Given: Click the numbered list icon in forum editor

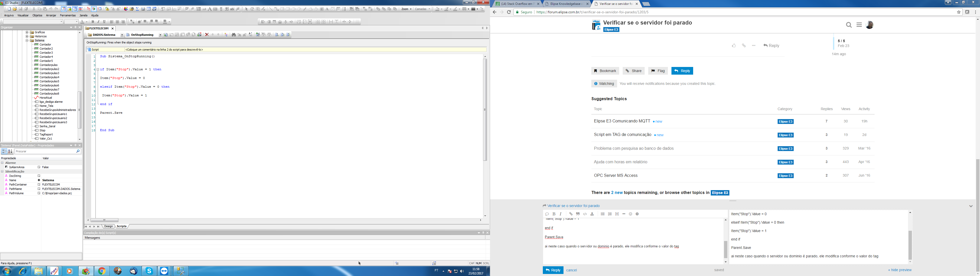Looking at the screenshot, I should pyautogui.click(x=610, y=214).
